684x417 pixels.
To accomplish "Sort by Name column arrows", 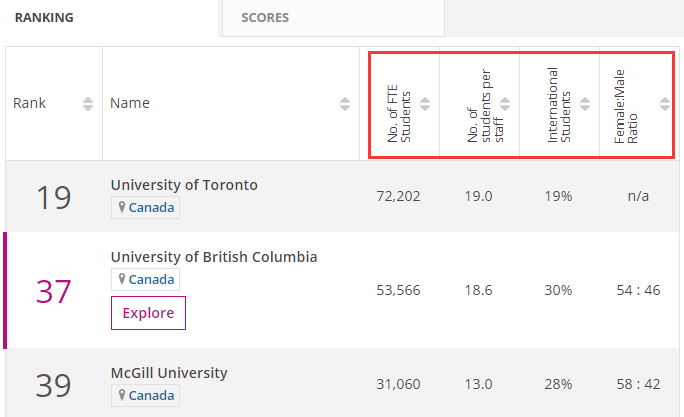I will (x=345, y=104).
